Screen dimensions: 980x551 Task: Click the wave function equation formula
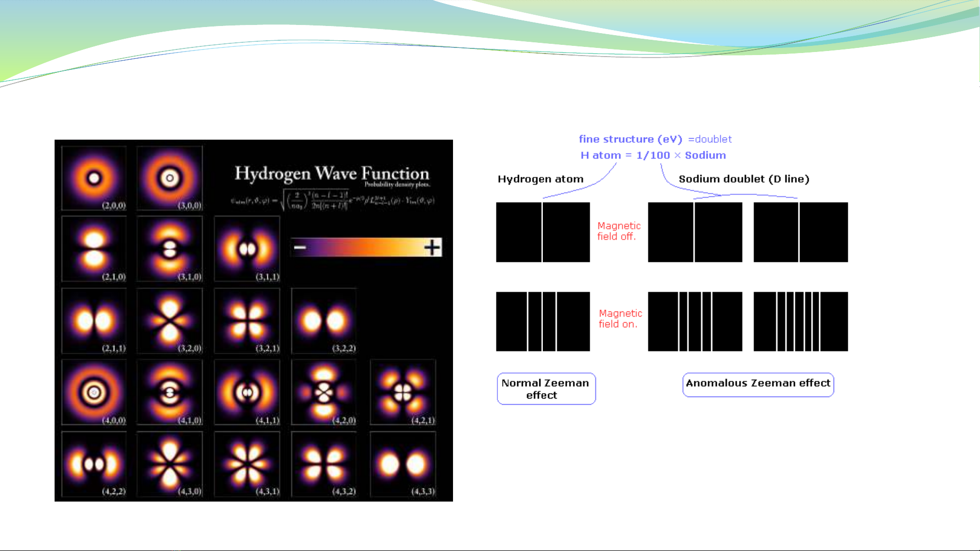point(332,200)
